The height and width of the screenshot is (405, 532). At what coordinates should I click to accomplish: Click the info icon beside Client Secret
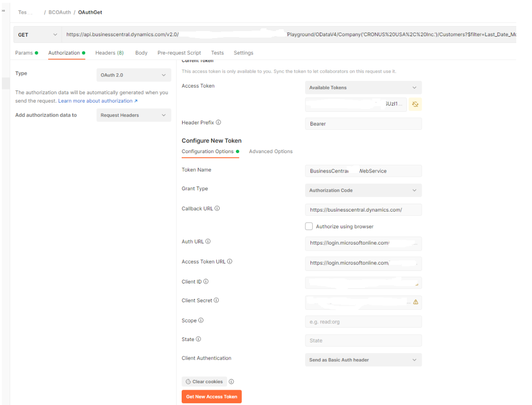point(216,300)
